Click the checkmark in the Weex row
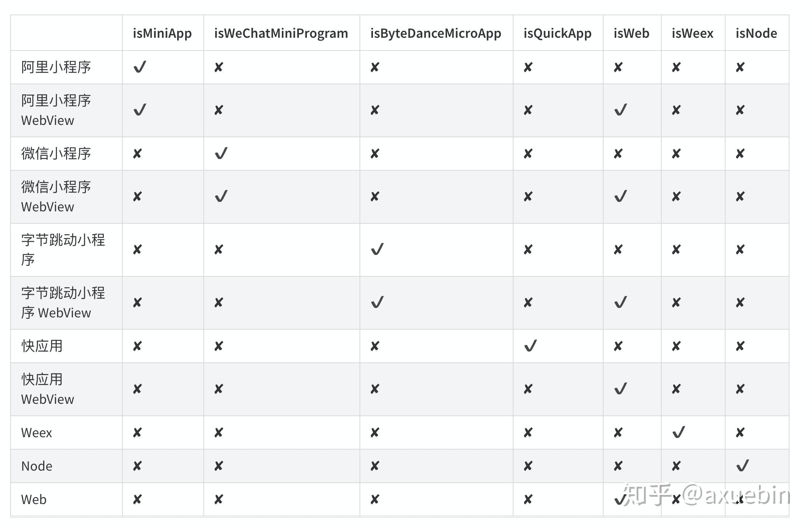 (x=678, y=432)
